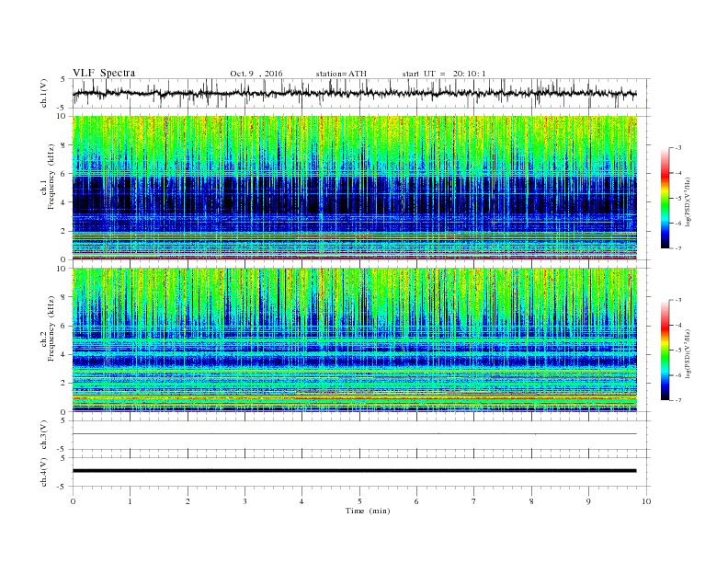Image resolution: width=728 pixels, height=563 pixels.
Task: Click the "ch.4(V)" axis label
Action: pyautogui.click(x=44, y=472)
